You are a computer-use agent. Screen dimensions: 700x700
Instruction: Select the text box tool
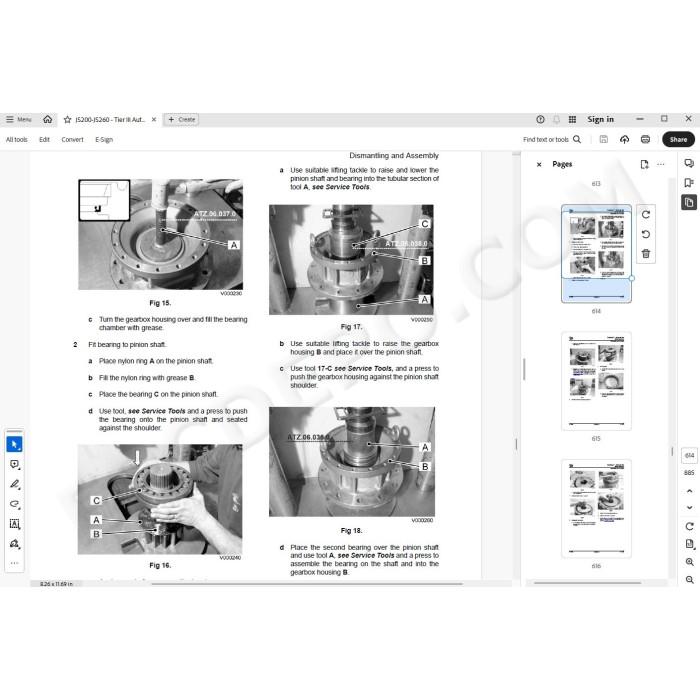click(x=14, y=524)
